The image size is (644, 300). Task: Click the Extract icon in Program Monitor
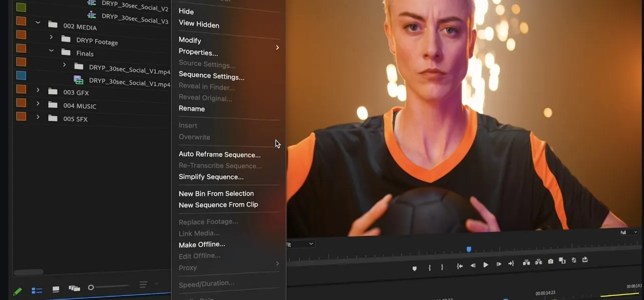[538, 260]
